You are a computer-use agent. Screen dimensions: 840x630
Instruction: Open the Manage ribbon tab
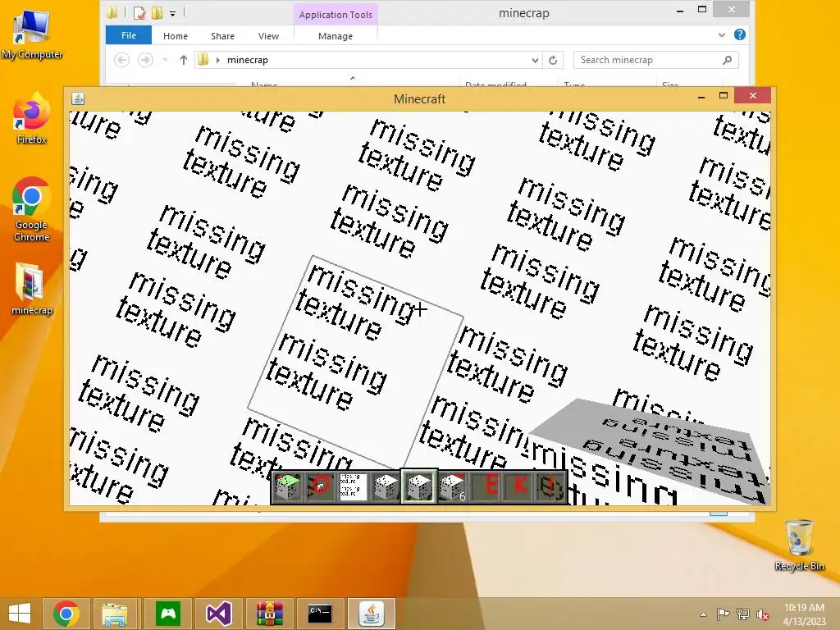(x=336, y=36)
